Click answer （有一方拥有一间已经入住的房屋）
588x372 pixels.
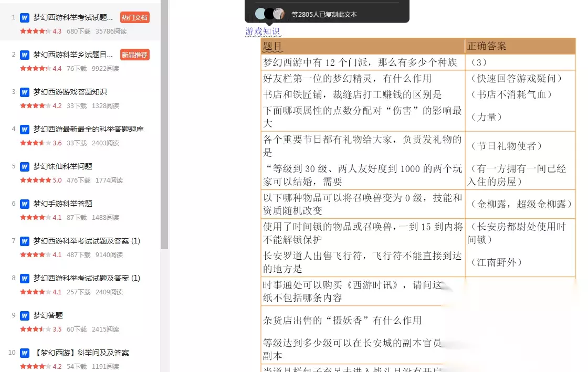tap(517, 175)
